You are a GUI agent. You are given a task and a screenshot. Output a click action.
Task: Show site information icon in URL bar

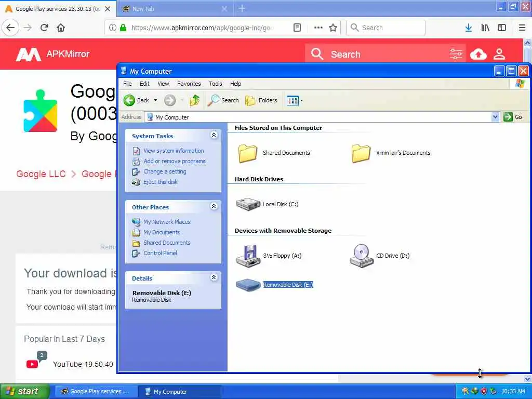pyautogui.click(x=112, y=28)
